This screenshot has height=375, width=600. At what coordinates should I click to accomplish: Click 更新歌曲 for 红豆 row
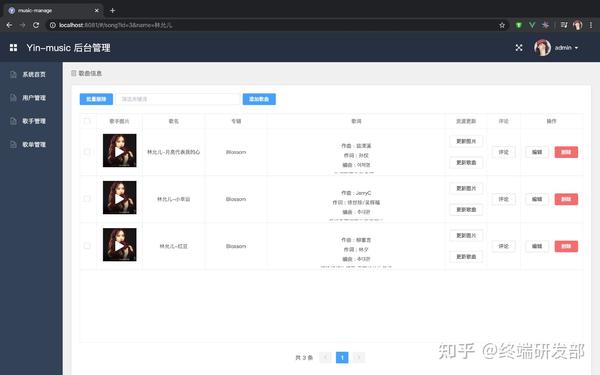pyautogui.click(x=466, y=257)
